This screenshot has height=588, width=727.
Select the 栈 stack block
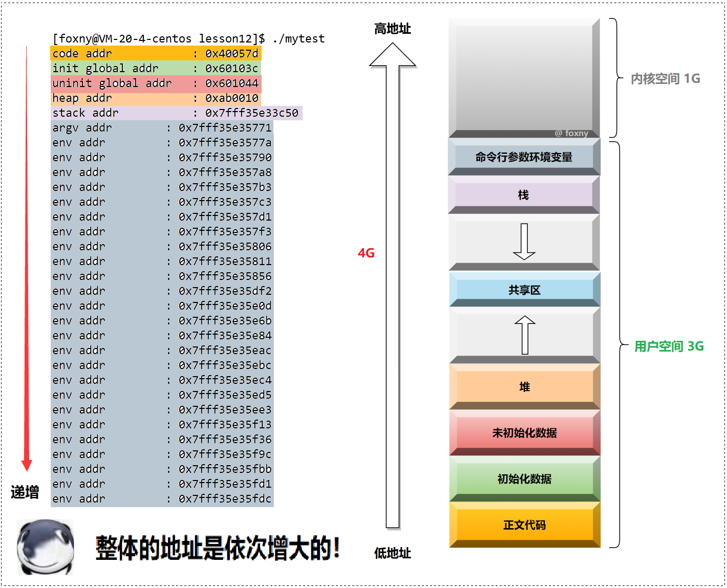coord(524,195)
